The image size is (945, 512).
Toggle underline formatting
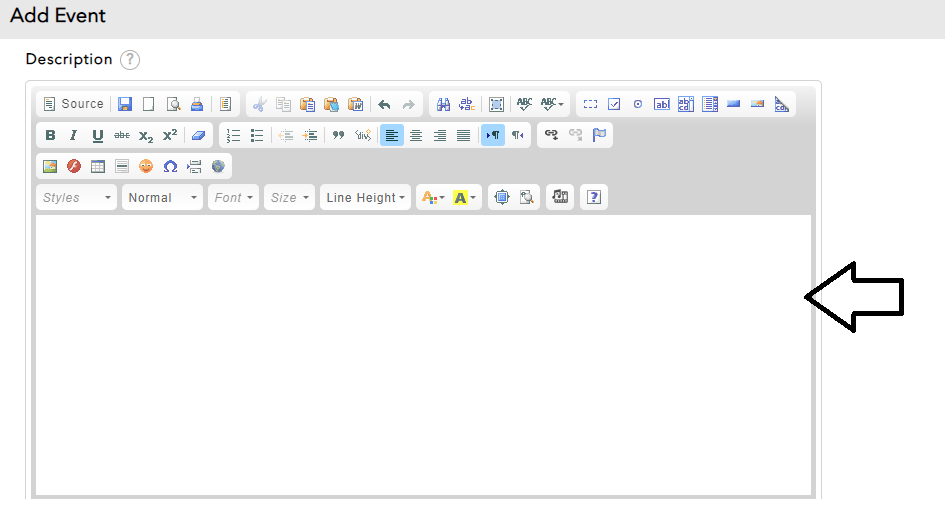98,135
